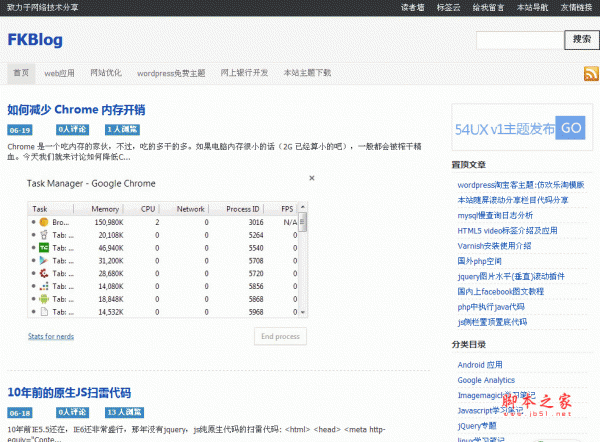Open the 国外php空间 link
This screenshot has width=600, height=442.
(x=479, y=261)
